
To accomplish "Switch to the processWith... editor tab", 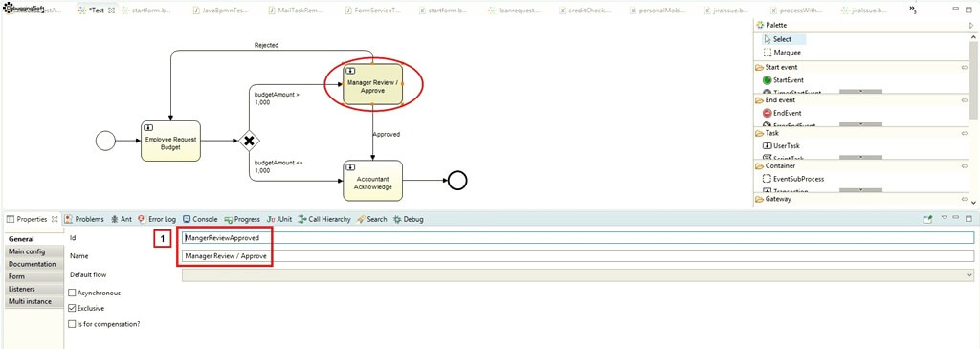I will coord(796,11).
